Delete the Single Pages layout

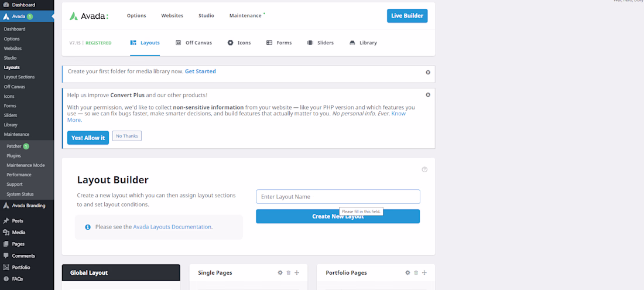[288, 273]
